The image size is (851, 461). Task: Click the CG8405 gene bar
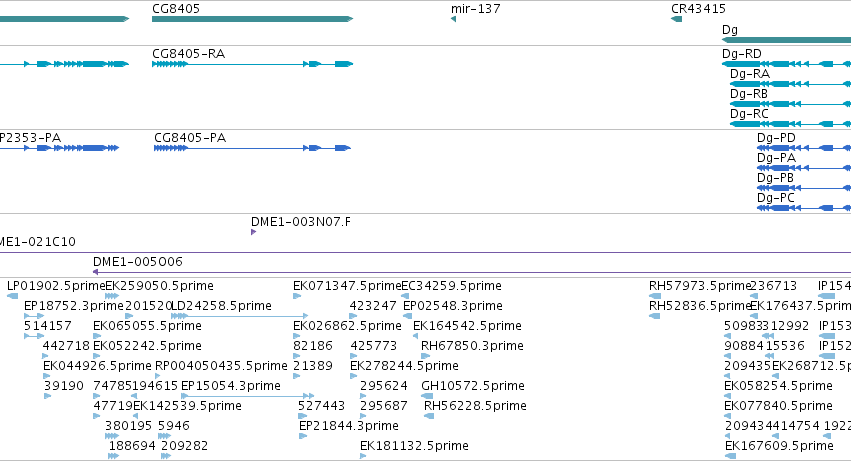252,19
